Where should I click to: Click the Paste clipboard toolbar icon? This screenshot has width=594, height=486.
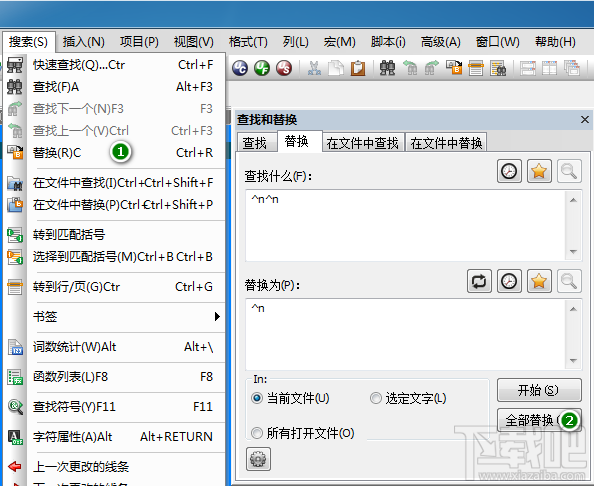358,68
